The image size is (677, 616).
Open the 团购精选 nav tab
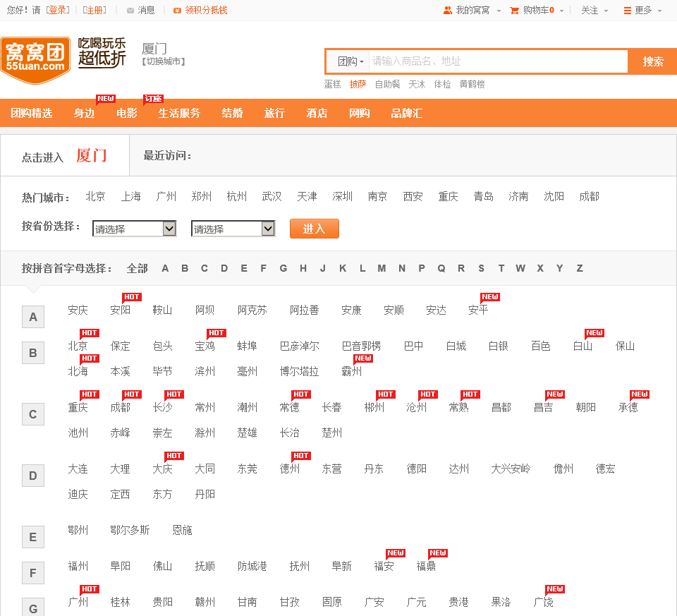(x=32, y=113)
